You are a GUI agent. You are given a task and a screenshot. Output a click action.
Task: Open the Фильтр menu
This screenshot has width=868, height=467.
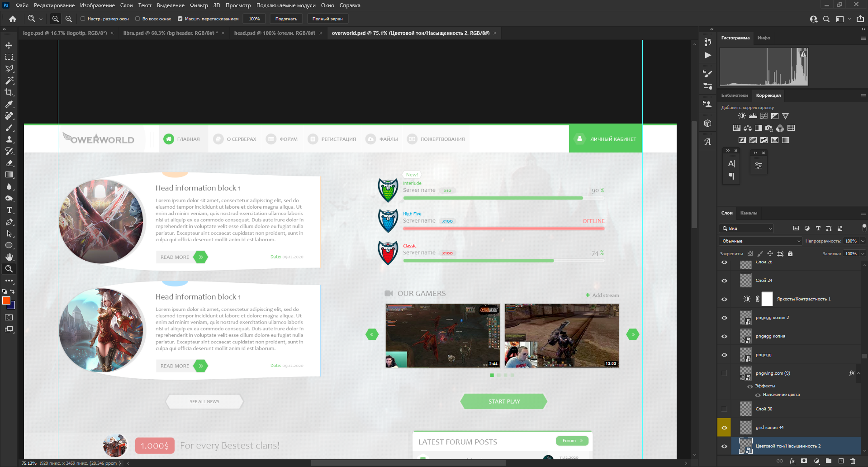(199, 5)
